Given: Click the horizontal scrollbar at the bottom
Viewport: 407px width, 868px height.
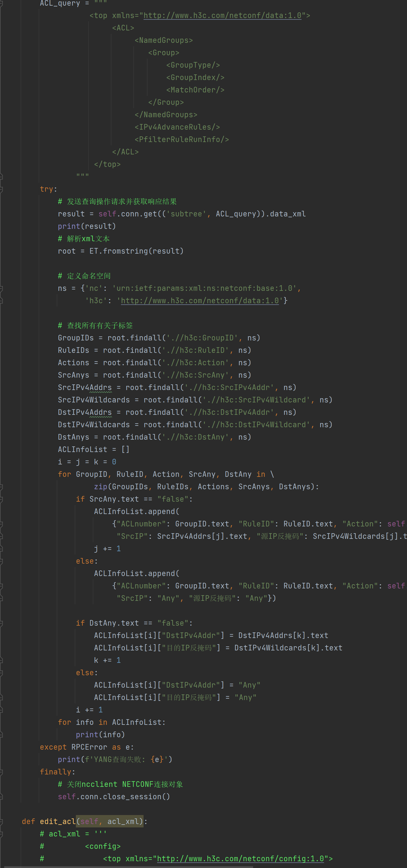Looking at the screenshot, I should pos(128,867).
